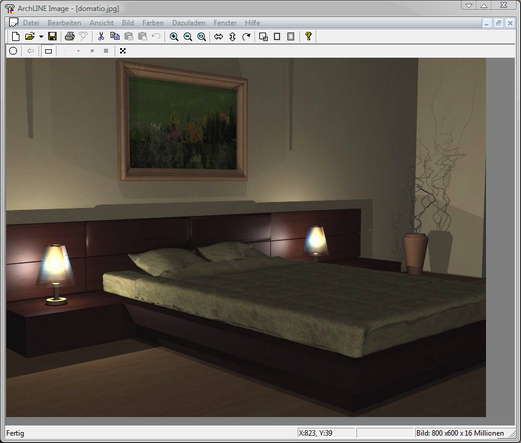Toggle the rectangle selection tool
Viewport: 521px width, 443px height.
[48, 51]
